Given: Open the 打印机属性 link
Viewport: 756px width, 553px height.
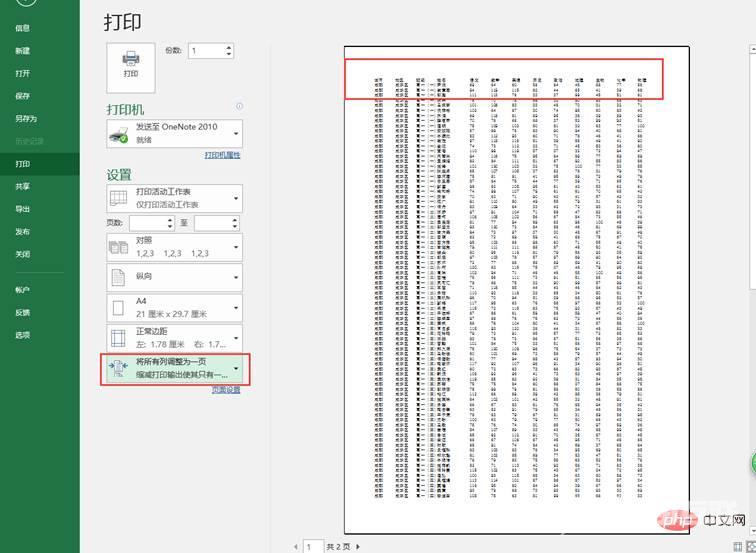Looking at the screenshot, I should click(222, 155).
